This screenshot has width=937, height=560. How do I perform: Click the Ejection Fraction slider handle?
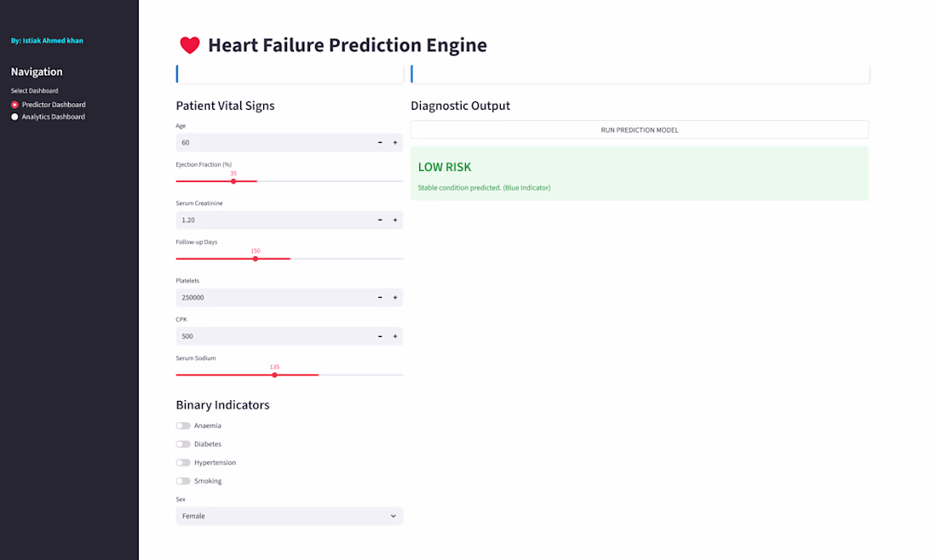(233, 181)
